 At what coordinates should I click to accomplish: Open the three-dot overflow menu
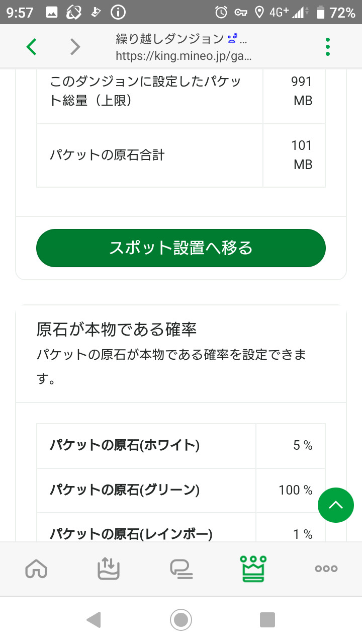(328, 47)
